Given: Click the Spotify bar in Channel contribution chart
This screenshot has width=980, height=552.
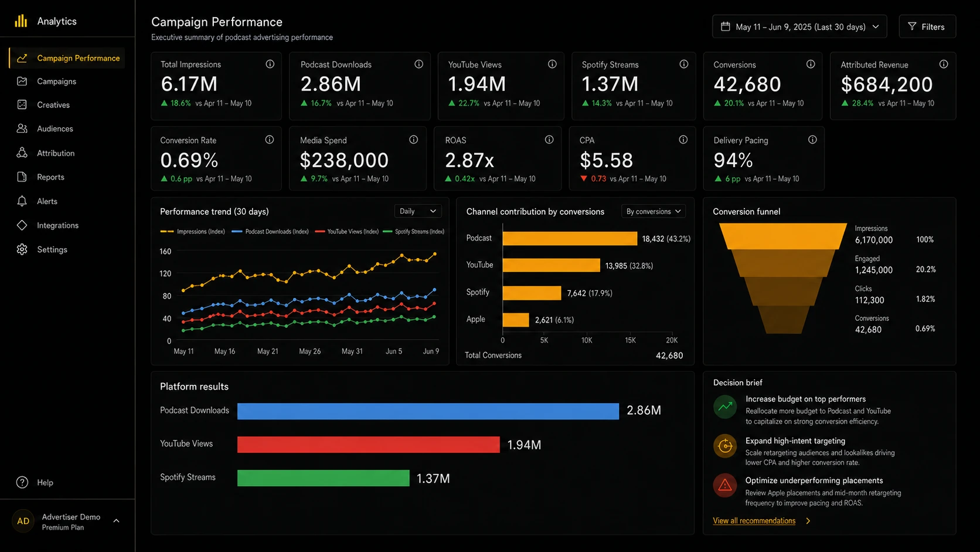Looking at the screenshot, I should (532, 293).
